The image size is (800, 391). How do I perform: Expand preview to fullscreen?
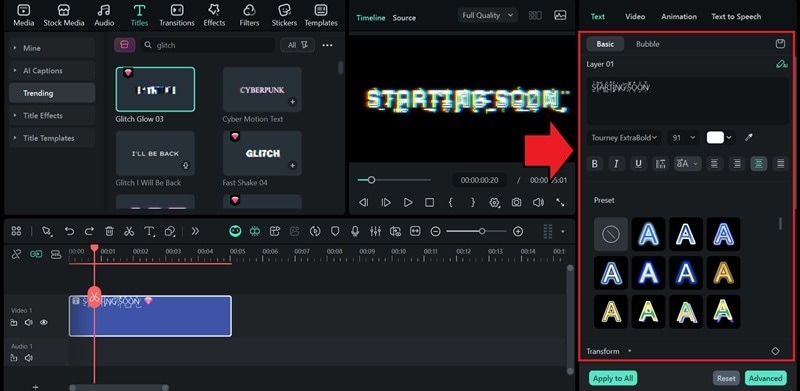coord(560,203)
